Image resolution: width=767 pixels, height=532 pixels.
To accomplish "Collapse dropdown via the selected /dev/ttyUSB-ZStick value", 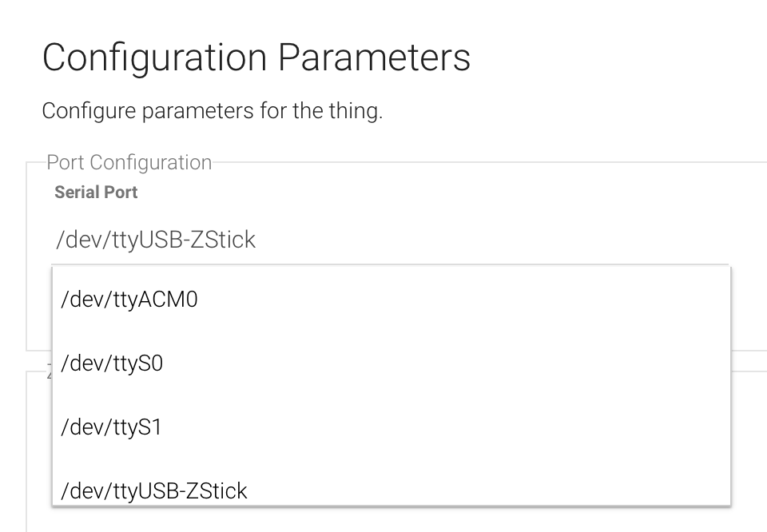I will (155, 239).
